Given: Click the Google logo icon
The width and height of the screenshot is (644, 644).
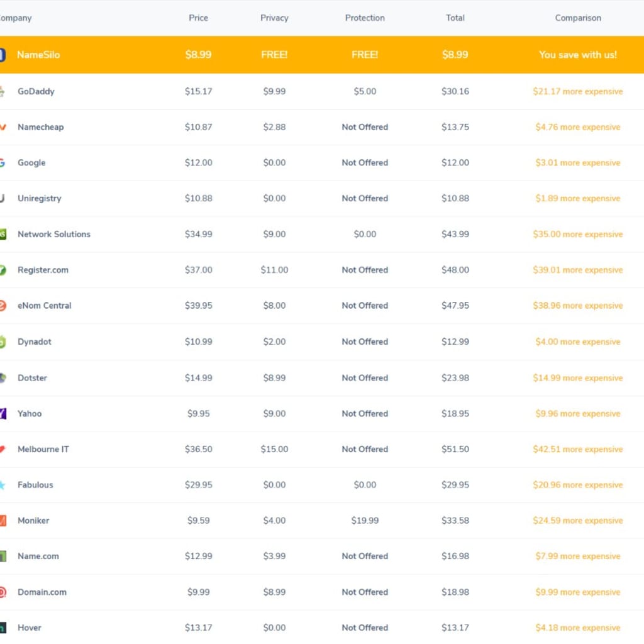Looking at the screenshot, I should click(2, 163).
